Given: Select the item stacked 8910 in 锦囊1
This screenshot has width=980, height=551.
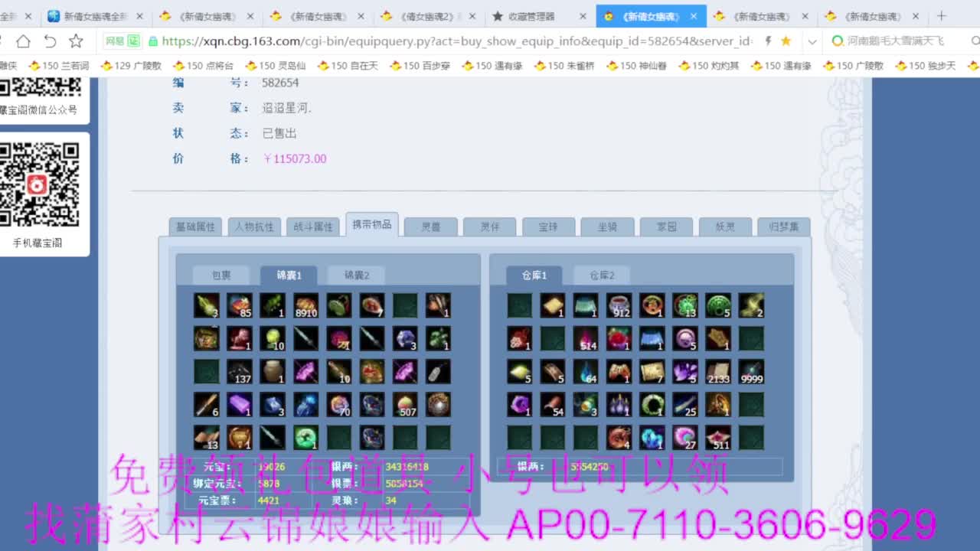Looking at the screenshot, I should pyautogui.click(x=305, y=305).
